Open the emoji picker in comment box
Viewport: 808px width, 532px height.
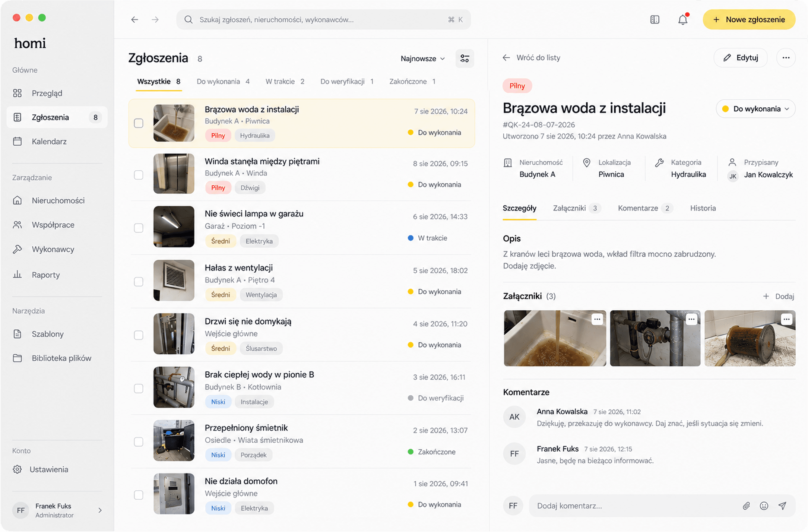pos(764,506)
